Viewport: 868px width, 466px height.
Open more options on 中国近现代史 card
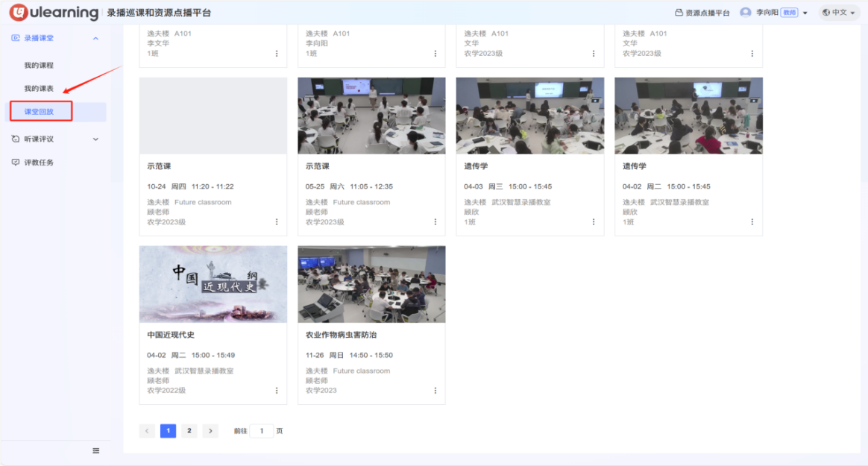click(277, 391)
